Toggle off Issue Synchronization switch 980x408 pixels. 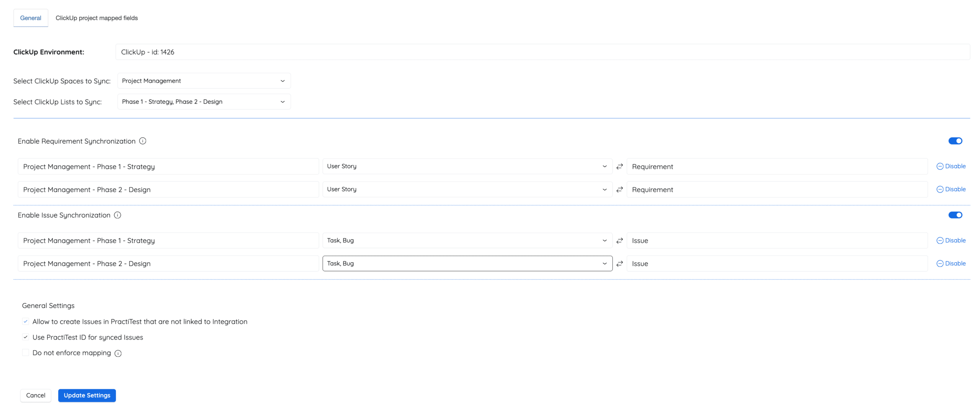click(955, 215)
